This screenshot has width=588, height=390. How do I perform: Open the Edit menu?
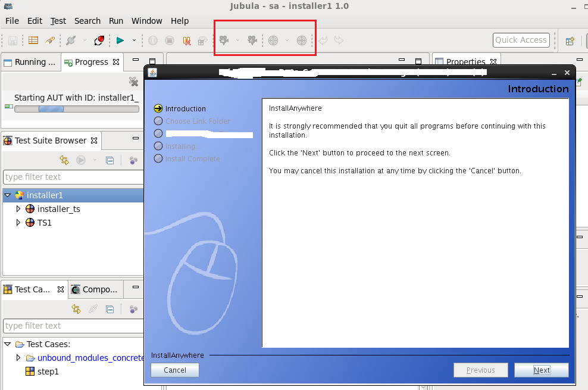(35, 21)
